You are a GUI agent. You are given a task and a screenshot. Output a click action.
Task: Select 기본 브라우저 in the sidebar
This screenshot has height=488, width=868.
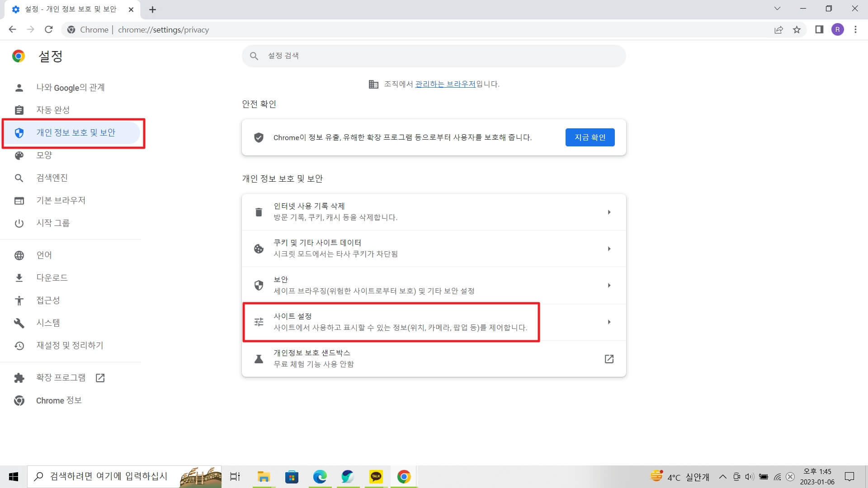click(61, 200)
